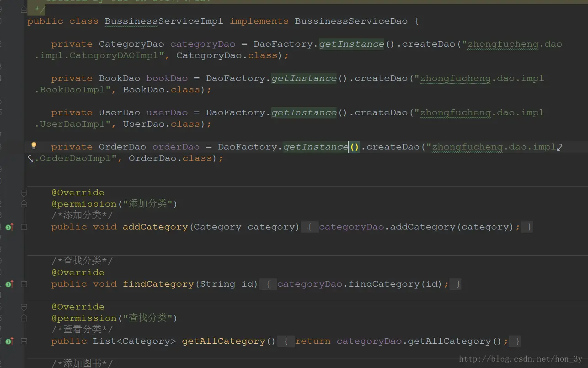The width and height of the screenshot is (588, 368).
Task: Click the findCategory method name in its signature
Action: 158,284
